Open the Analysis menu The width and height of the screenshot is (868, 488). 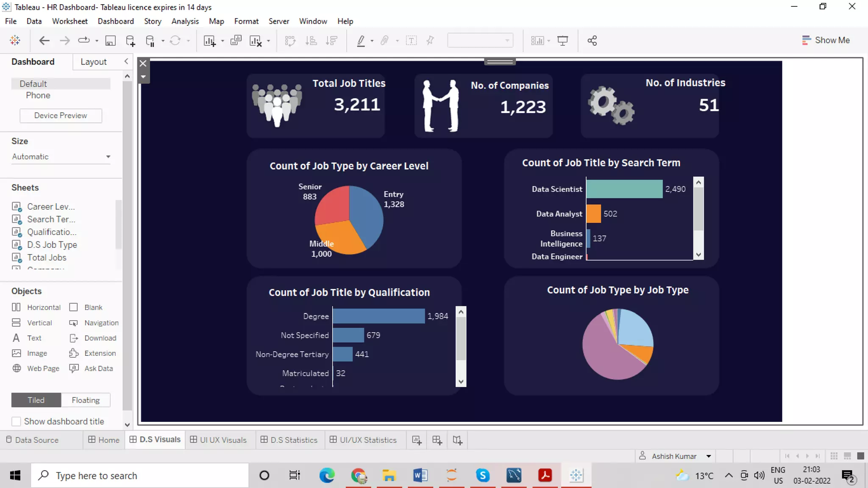tap(185, 21)
